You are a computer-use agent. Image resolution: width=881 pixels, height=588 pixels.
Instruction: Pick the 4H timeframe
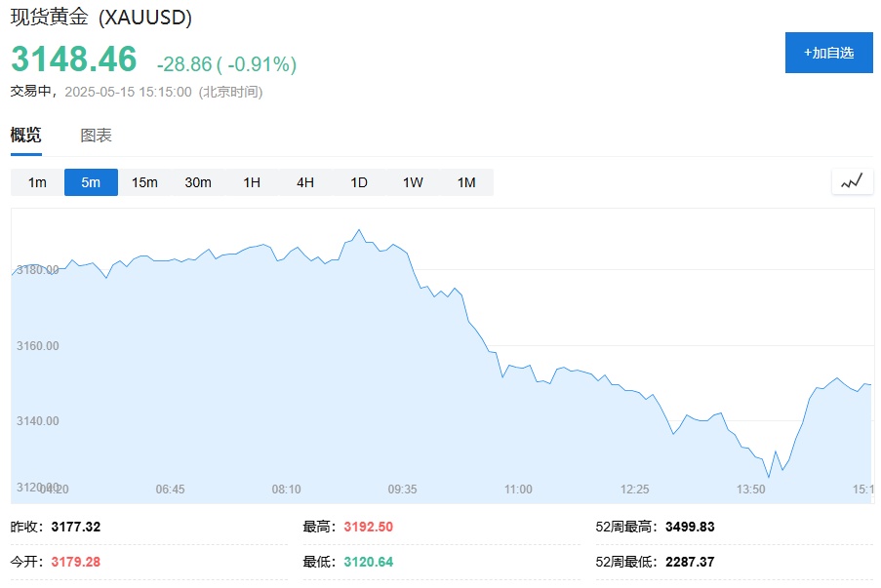[x=305, y=182]
